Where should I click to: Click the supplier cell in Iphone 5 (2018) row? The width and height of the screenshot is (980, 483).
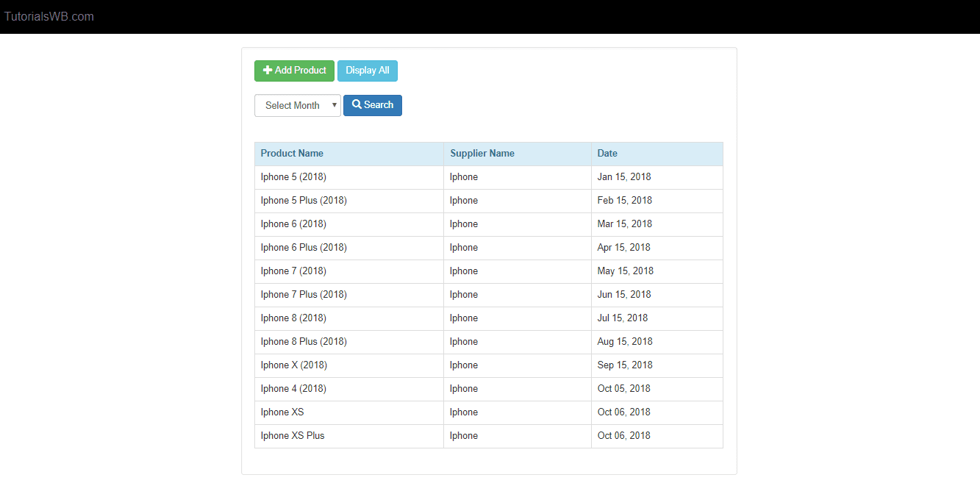click(x=518, y=177)
